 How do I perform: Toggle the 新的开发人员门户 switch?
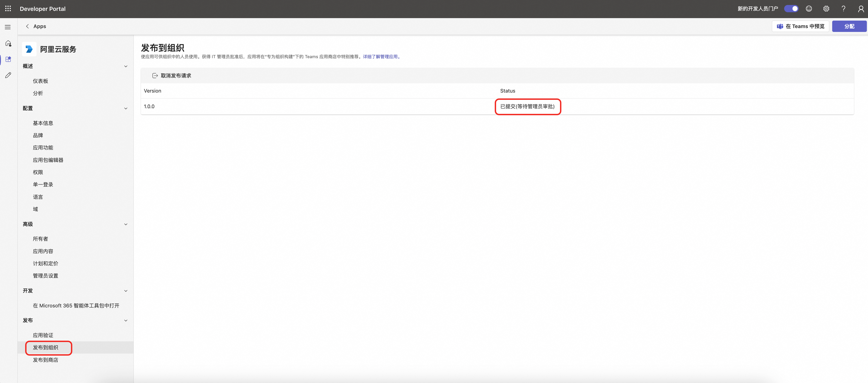(x=791, y=9)
